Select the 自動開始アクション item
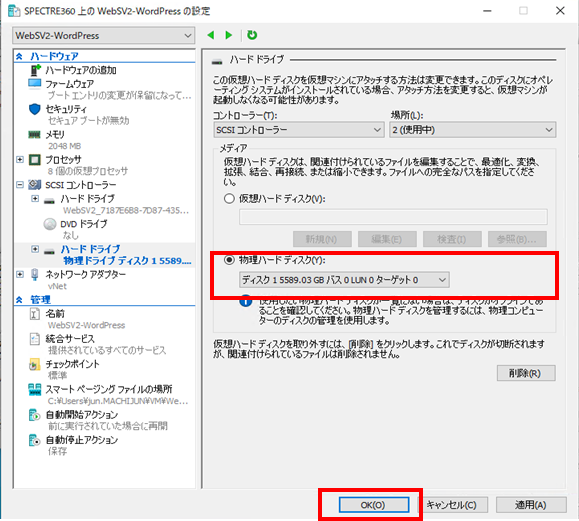Screen dimensions: 579x521 point(82,415)
